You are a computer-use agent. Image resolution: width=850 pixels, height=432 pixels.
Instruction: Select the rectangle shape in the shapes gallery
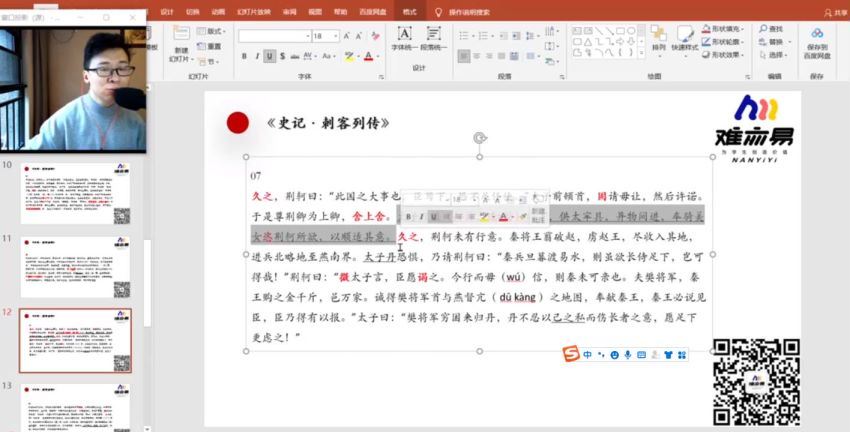coord(620,31)
